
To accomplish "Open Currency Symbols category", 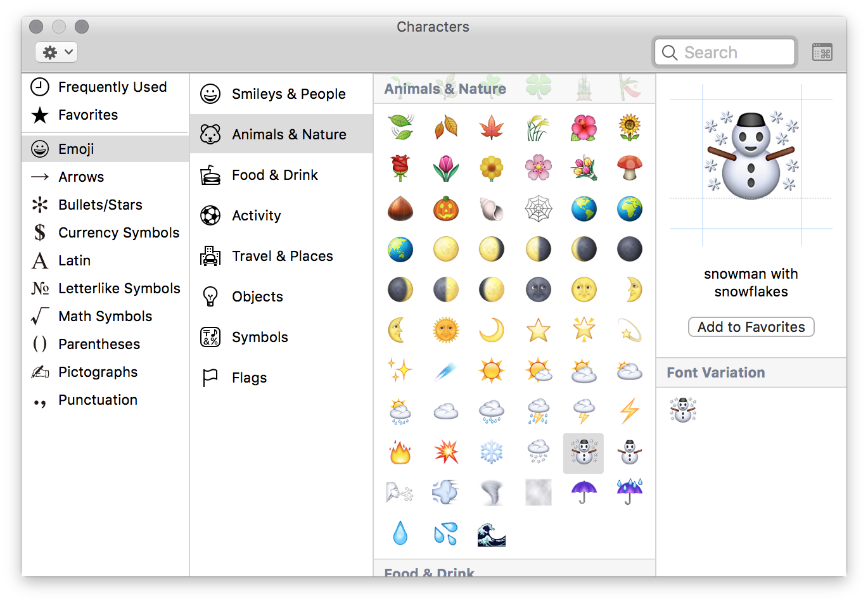I will (x=105, y=232).
